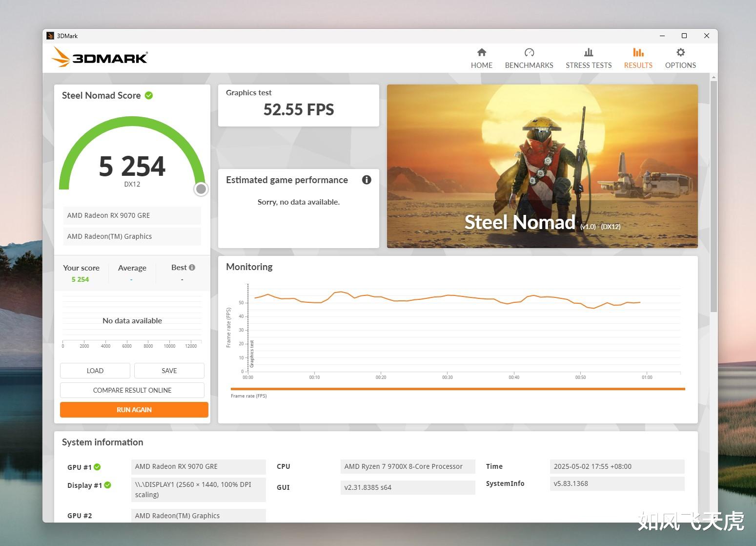756x546 pixels.
Task: Click the SAVE button
Action: pyautogui.click(x=169, y=371)
